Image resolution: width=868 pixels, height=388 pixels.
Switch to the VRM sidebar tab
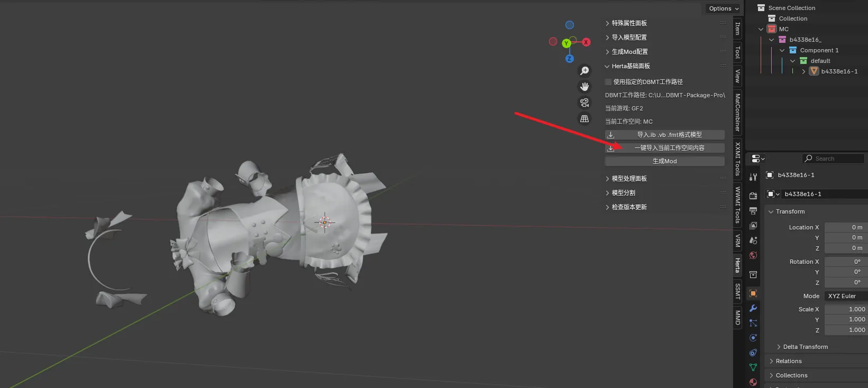(x=737, y=241)
